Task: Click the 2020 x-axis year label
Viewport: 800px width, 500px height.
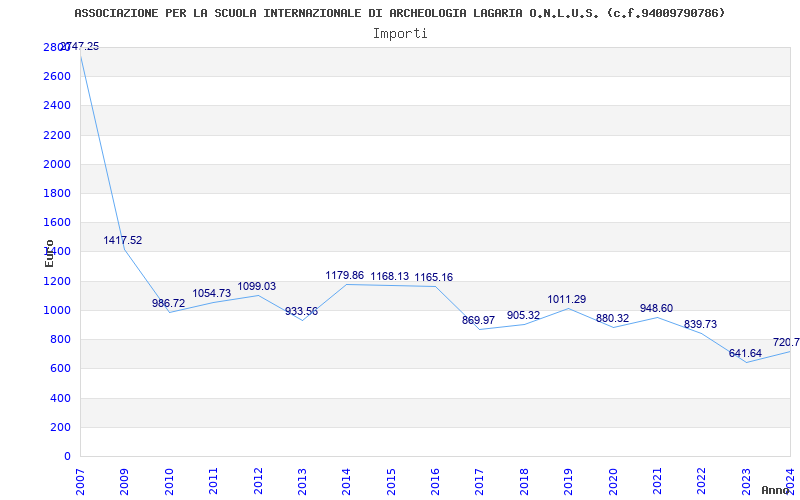Action: (613, 481)
